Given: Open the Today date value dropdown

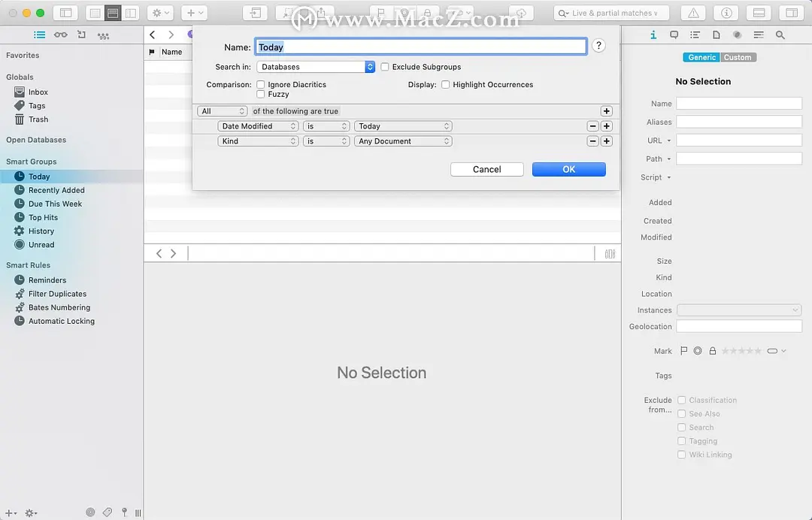Looking at the screenshot, I should coord(403,125).
